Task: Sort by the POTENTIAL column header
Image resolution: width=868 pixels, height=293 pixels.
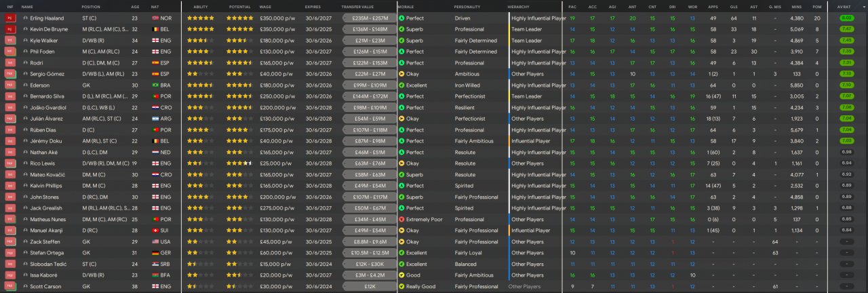Action: pos(239,6)
